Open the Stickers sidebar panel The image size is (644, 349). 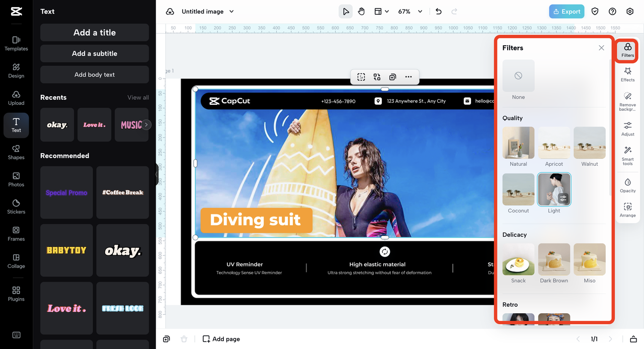16,206
